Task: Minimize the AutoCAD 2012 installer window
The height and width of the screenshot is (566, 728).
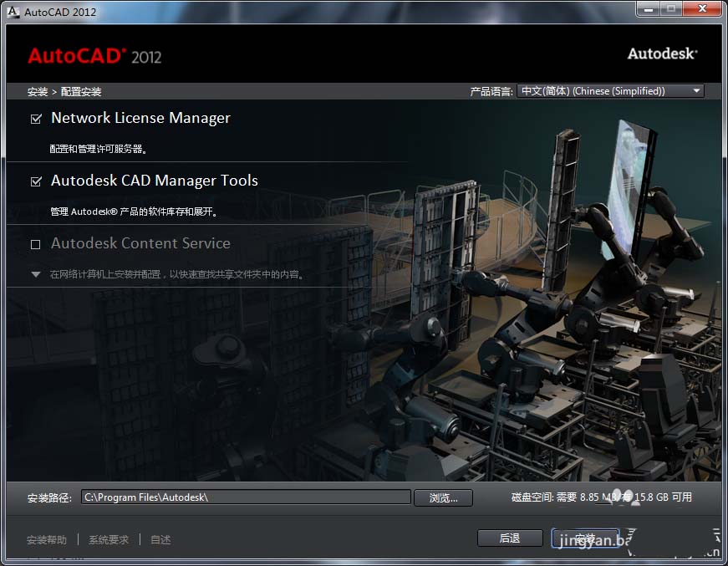Action: pyautogui.click(x=648, y=9)
